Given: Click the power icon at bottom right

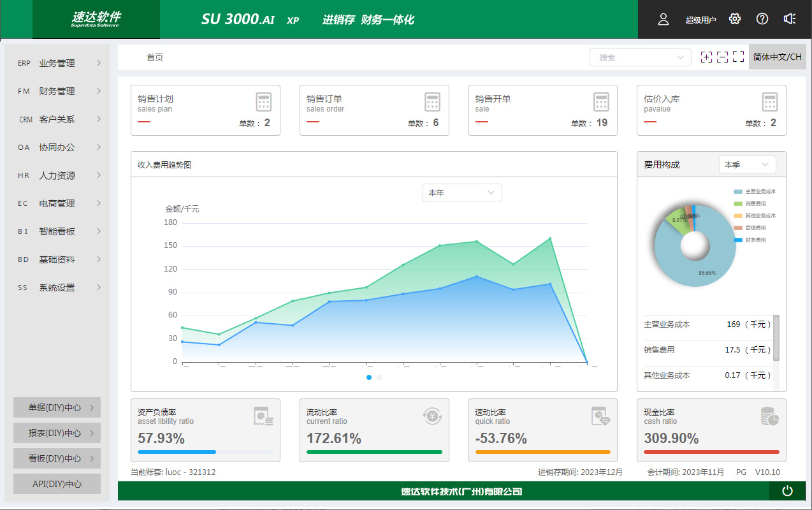Looking at the screenshot, I should click(787, 491).
